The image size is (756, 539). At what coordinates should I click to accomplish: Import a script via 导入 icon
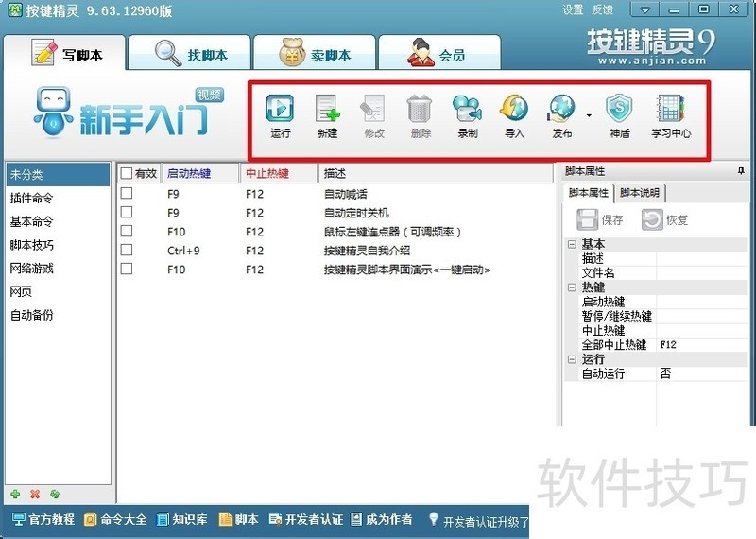tap(514, 115)
